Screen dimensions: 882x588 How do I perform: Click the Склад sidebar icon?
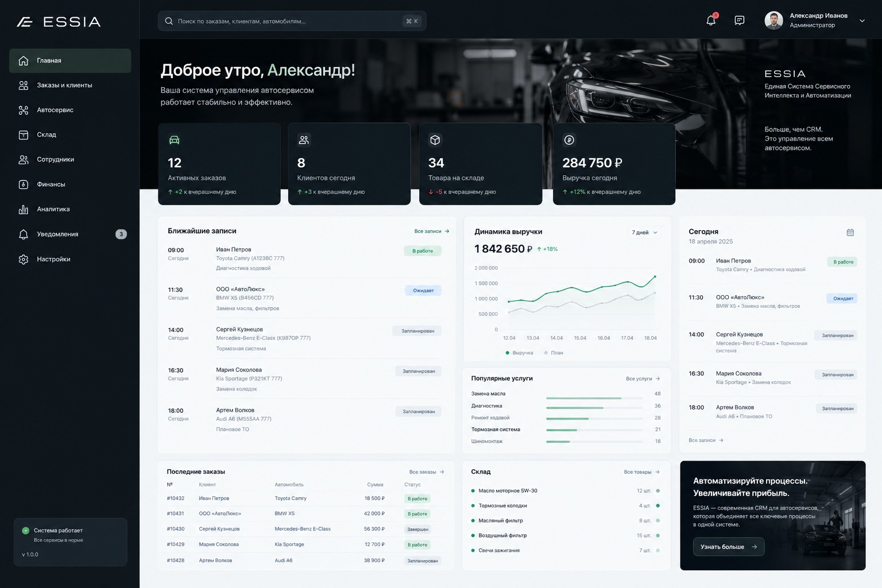pos(24,135)
